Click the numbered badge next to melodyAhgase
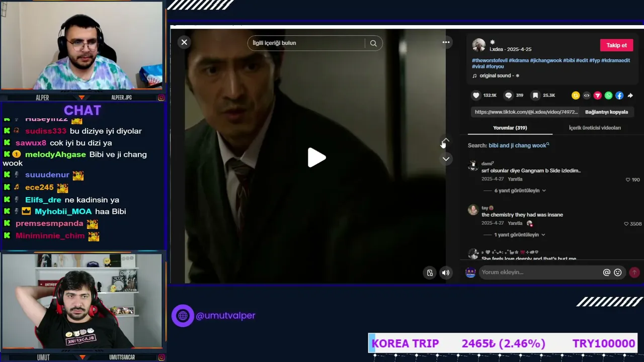Image resolution: width=644 pixels, height=362 pixels. tap(17, 154)
